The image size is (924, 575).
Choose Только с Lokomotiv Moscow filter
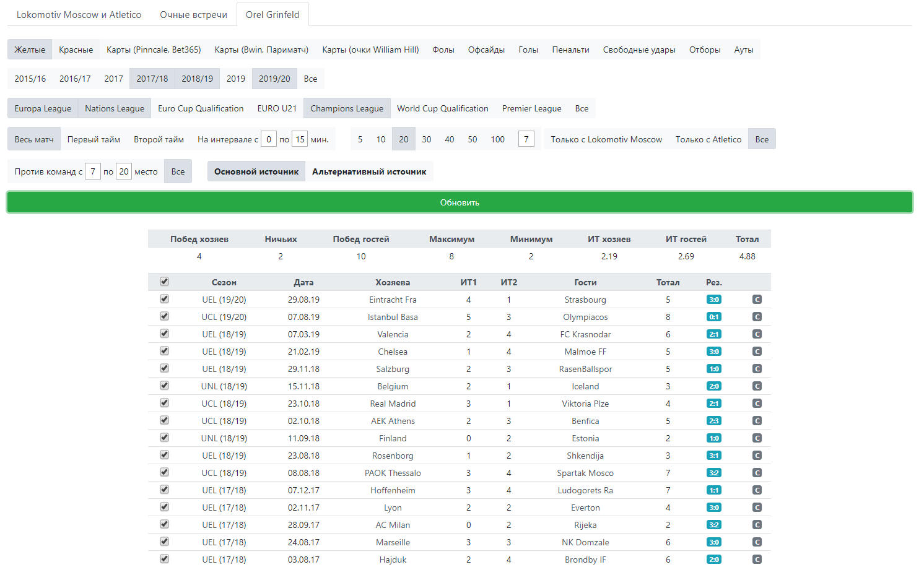(606, 139)
